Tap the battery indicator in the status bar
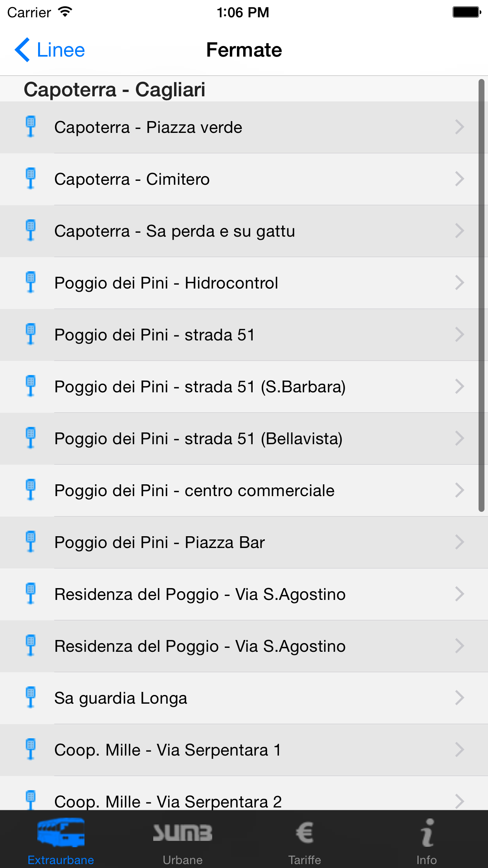 point(467,12)
